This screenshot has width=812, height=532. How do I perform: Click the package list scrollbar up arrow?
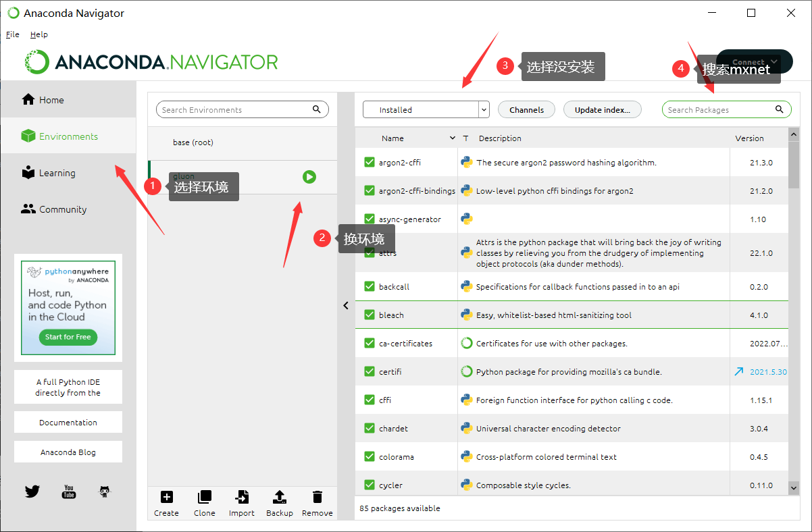tap(794, 134)
